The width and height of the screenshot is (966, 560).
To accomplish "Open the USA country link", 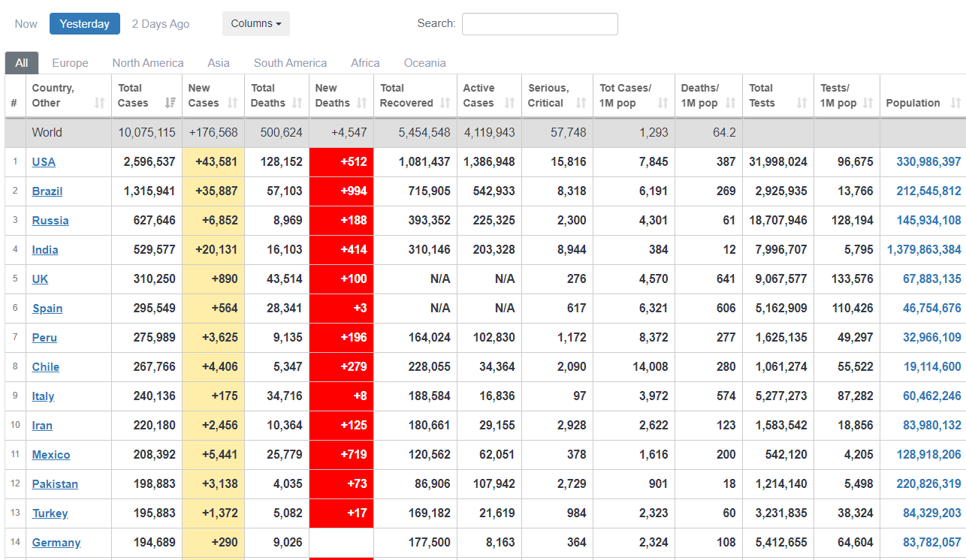I will [44, 162].
